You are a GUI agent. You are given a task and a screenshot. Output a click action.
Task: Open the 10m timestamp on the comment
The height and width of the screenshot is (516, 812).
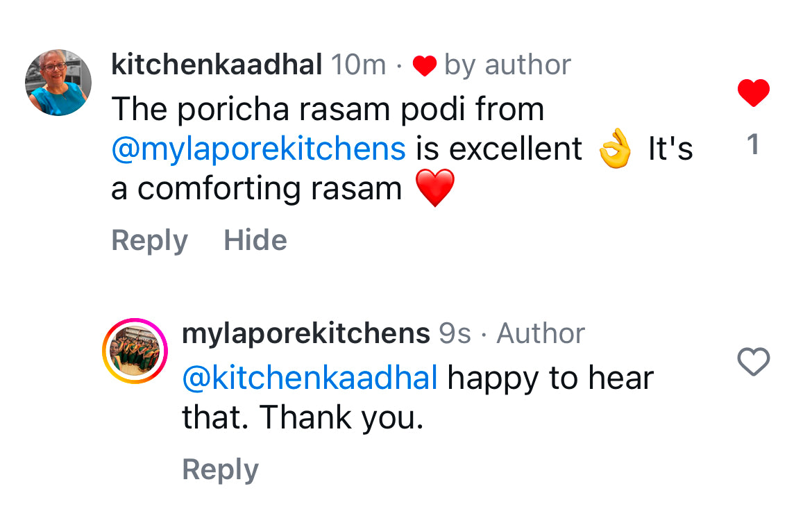[x=358, y=64]
